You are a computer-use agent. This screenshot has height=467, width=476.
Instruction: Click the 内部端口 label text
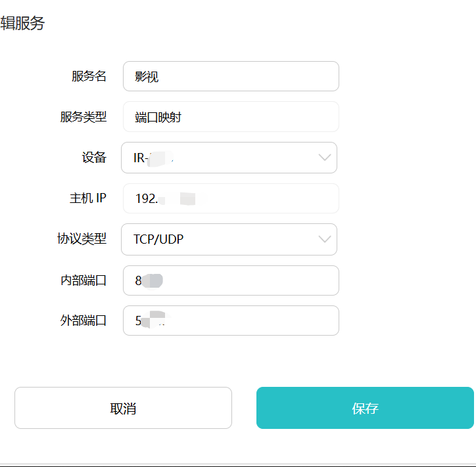coord(83,280)
